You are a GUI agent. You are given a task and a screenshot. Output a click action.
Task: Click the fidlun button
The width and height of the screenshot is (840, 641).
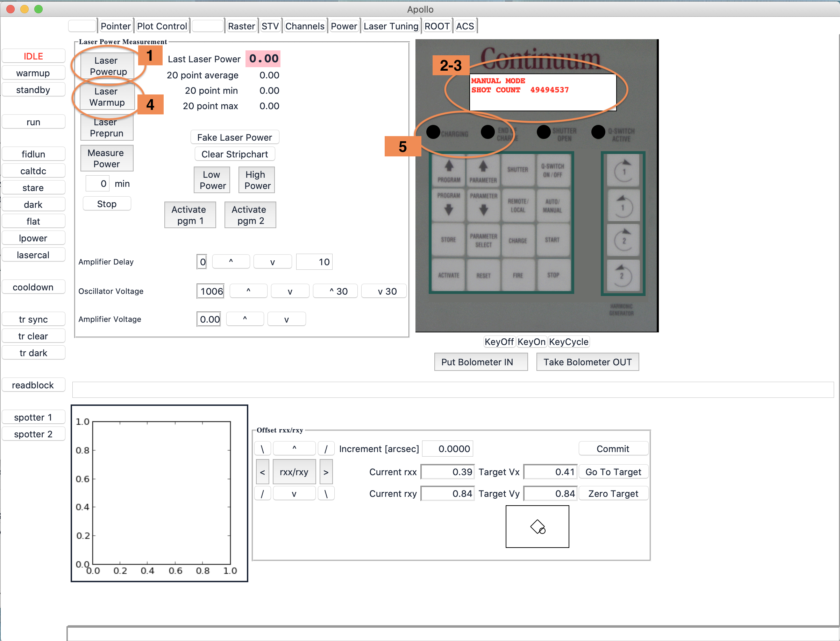tap(33, 154)
